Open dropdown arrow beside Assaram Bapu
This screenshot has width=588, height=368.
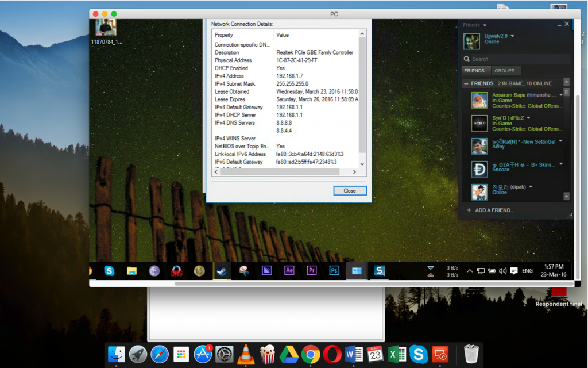[561, 95]
